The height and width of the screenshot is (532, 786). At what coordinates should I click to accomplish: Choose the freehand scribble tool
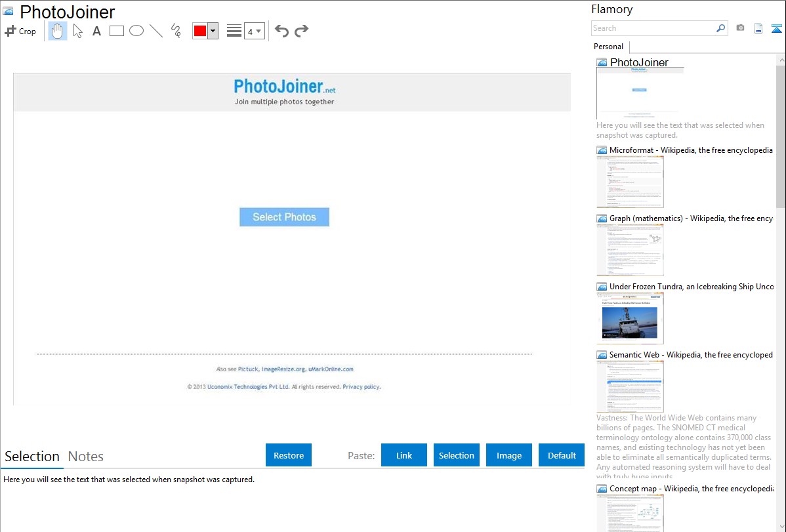point(176,31)
